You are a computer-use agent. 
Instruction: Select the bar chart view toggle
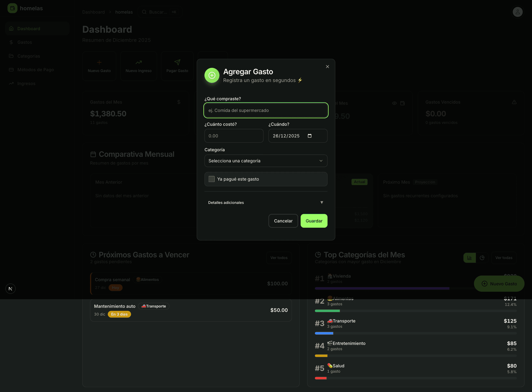pos(469,258)
